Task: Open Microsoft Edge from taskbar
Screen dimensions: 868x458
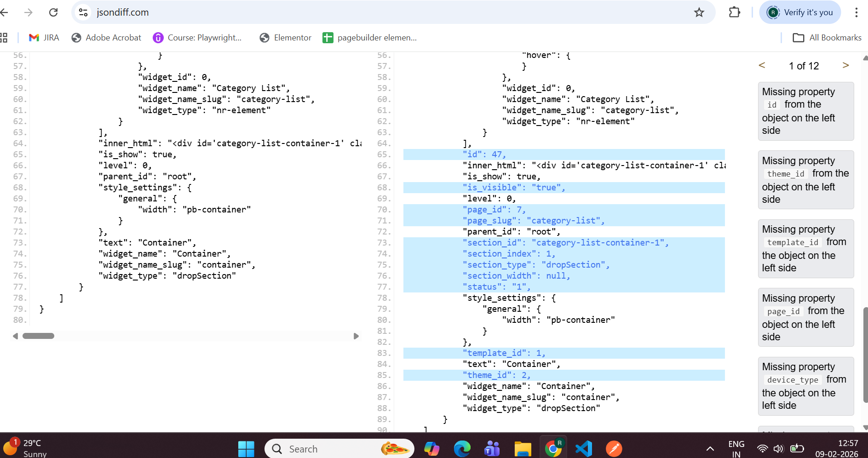Action: tap(462, 449)
